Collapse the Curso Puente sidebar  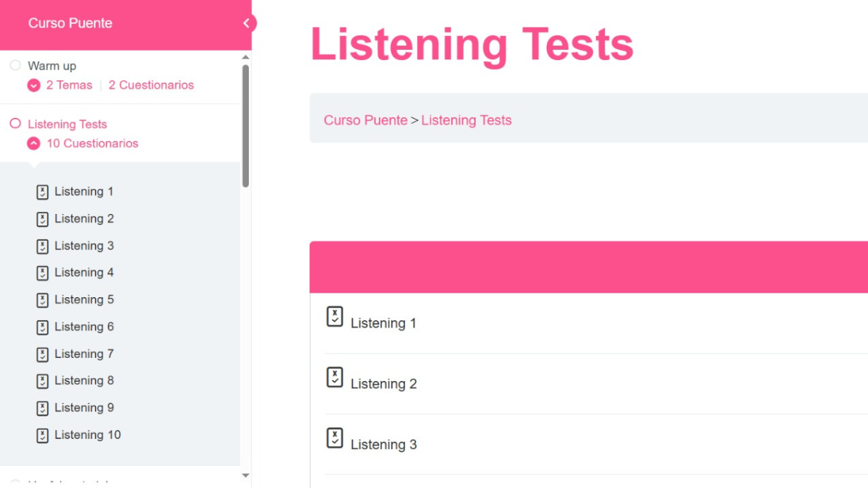pyautogui.click(x=247, y=23)
